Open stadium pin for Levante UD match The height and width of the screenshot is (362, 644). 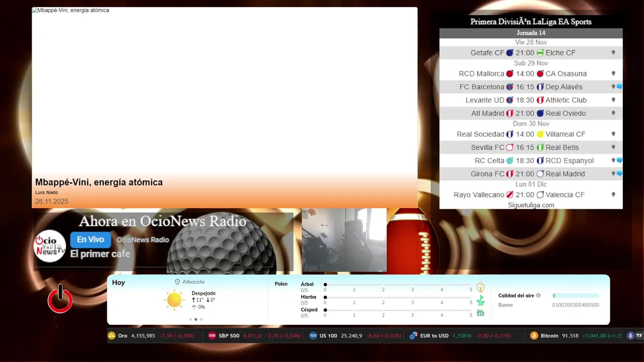(x=613, y=100)
